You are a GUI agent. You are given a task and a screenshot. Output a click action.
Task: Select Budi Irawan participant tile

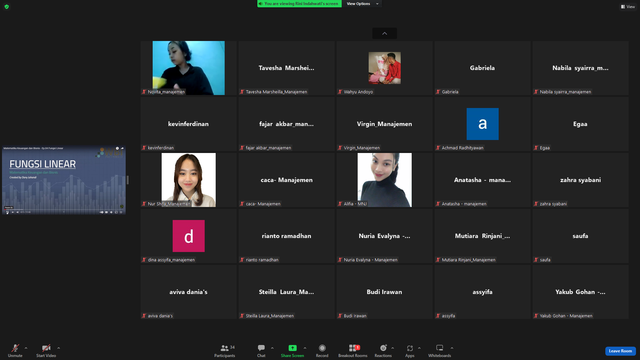click(384, 291)
